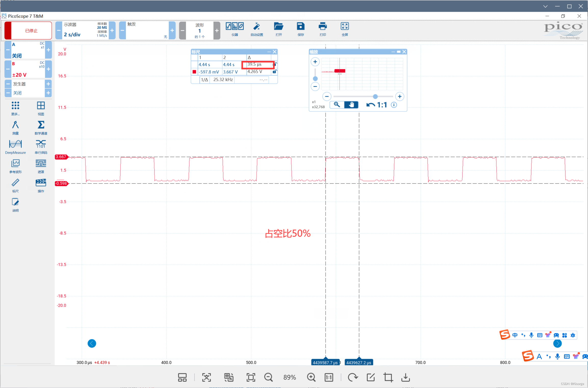The width and height of the screenshot is (588, 388).
Task: Open the Serial decoding tool
Action: pyautogui.click(x=41, y=147)
